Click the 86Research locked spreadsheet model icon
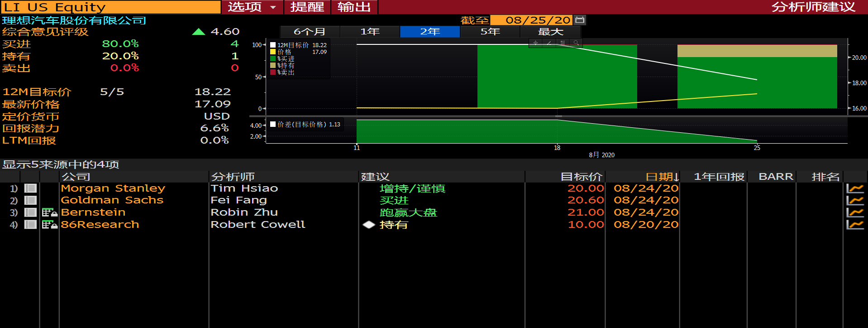 coord(49,224)
